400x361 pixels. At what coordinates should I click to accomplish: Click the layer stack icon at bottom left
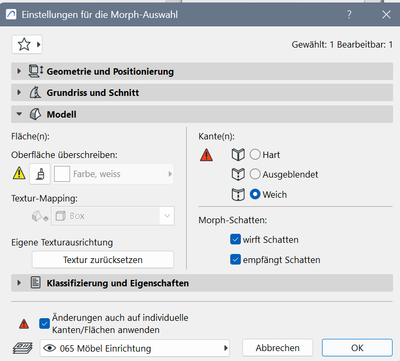pos(23,348)
